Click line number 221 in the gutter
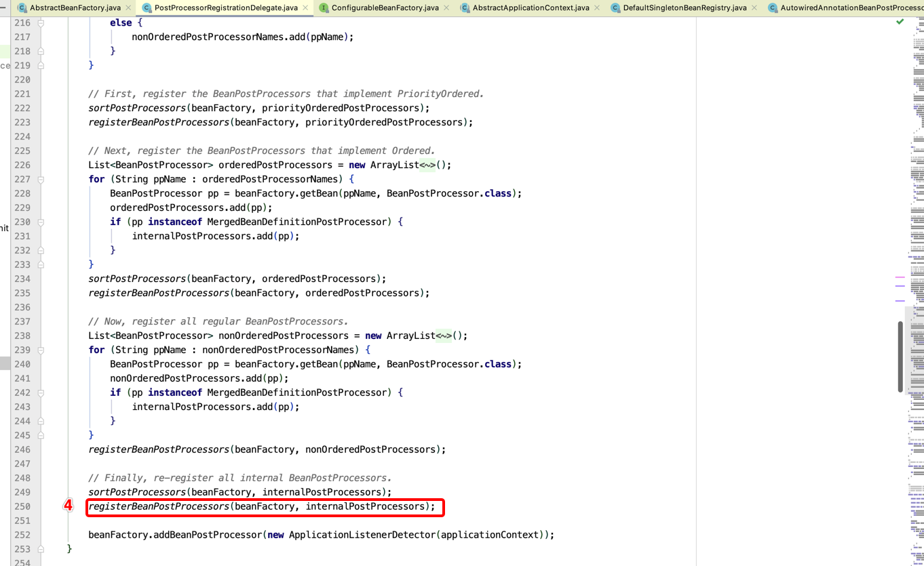This screenshot has width=924, height=566. [x=22, y=94]
